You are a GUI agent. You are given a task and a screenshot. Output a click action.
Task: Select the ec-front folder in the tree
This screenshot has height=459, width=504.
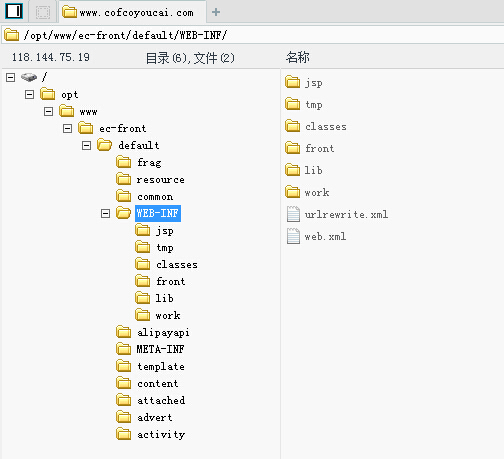pos(123,129)
